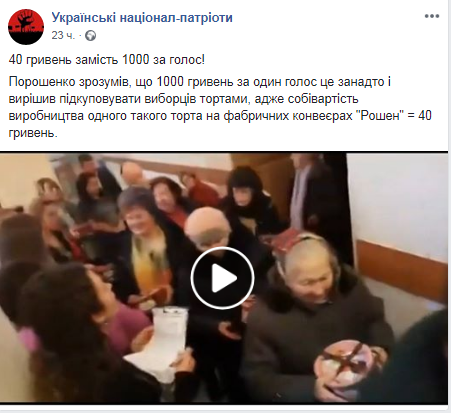Click the globe public-audience icon
This screenshot has height=413, width=451.
tap(90, 35)
